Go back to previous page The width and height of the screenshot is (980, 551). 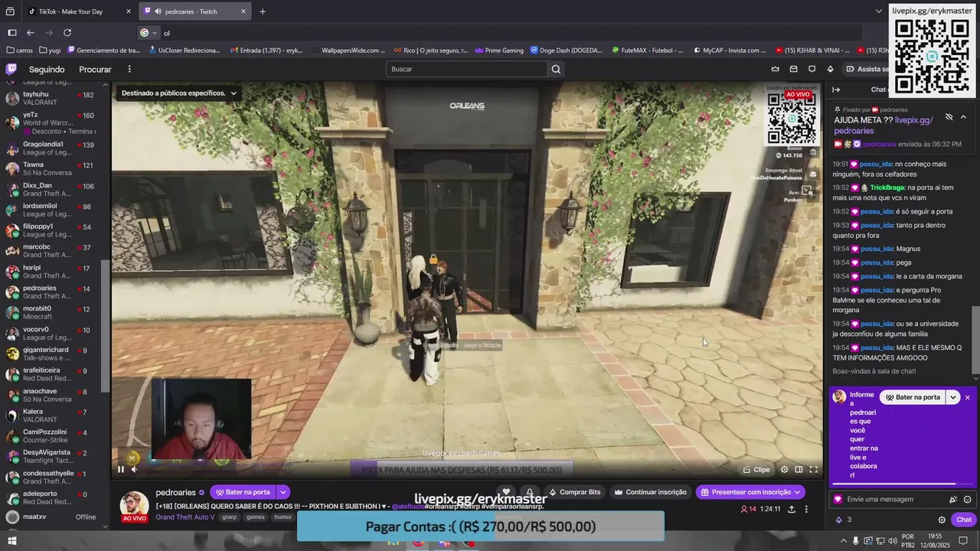(31, 33)
